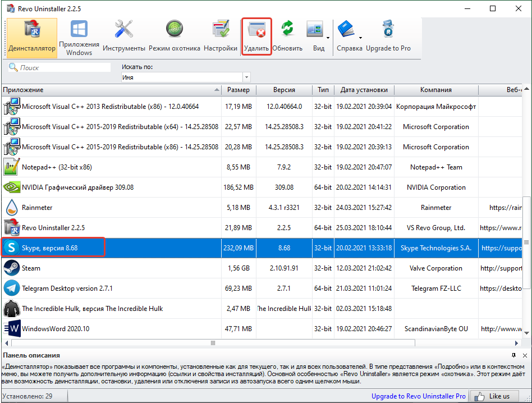Select the Steam entry in the list
Viewport: 532px width, 403px height.
31,268
